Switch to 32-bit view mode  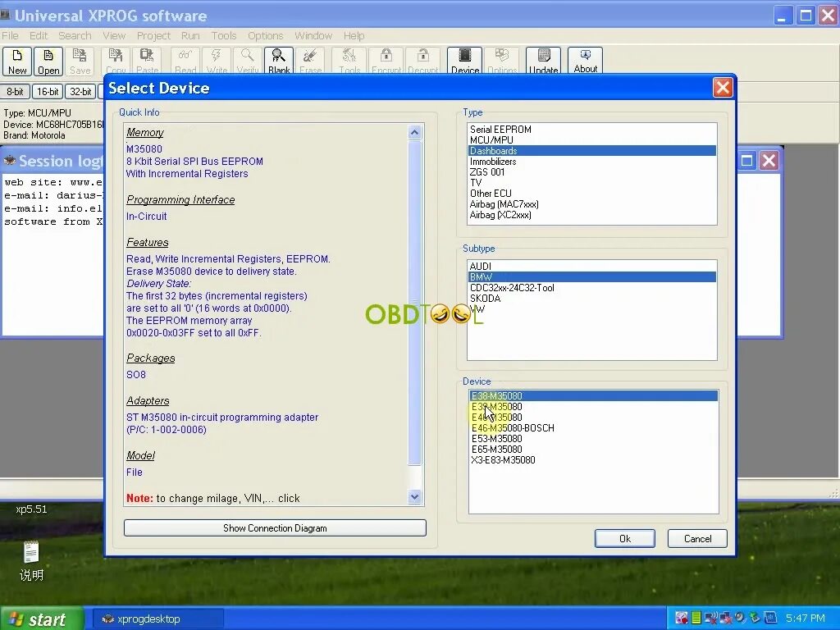pyautogui.click(x=80, y=92)
